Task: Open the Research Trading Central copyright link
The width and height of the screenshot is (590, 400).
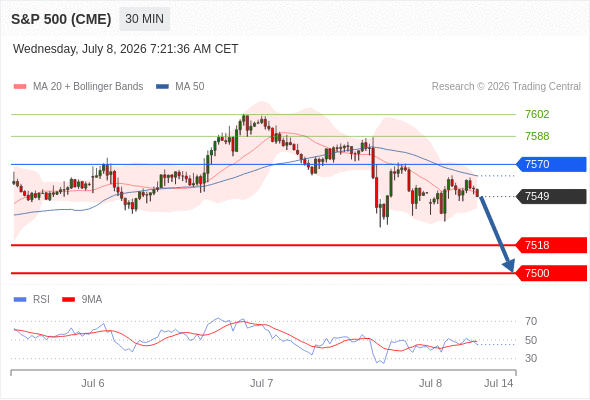Action: click(x=506, y=87)
